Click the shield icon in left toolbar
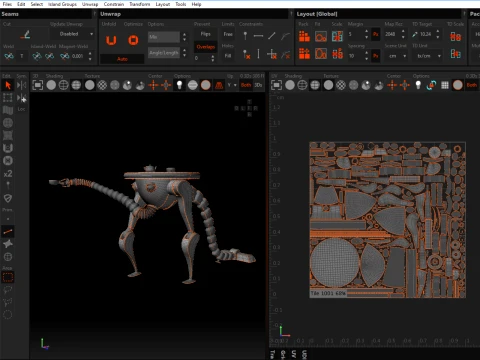This screenshot has height=360, width=480. click(x=8, y=198)
